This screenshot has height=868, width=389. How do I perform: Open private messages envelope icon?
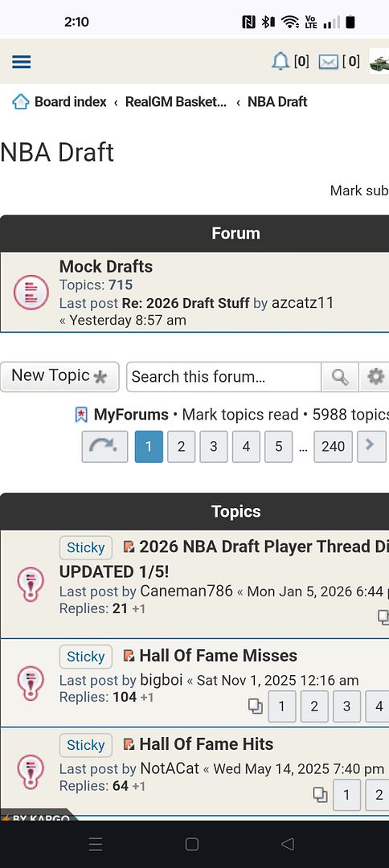pyautogui.click(x=328, y=62)
